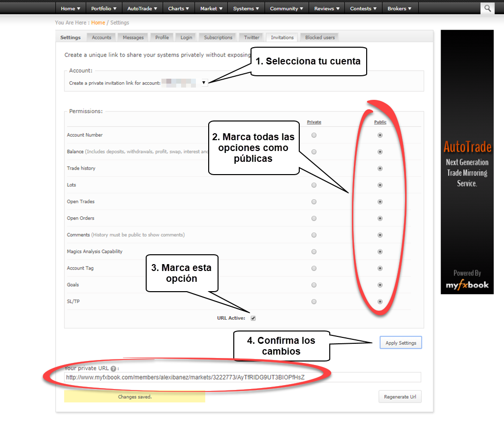Set Balance to Private
Screen dimensions: 504x421
click(314, 152)
